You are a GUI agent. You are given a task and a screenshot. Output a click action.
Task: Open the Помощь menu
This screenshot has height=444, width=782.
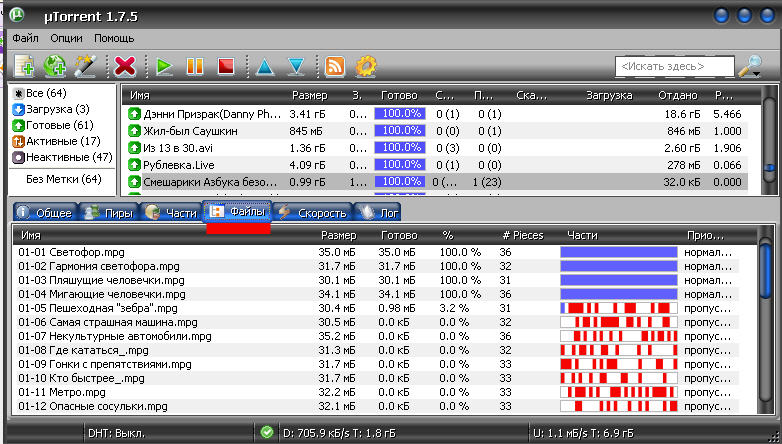[114, 38]
